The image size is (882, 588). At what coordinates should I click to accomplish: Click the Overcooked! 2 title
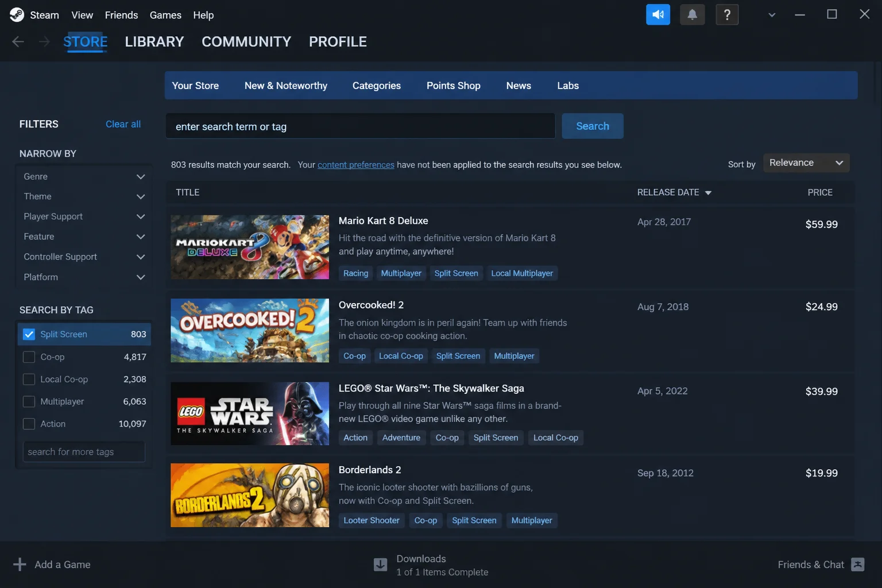(x=371, y=305)
